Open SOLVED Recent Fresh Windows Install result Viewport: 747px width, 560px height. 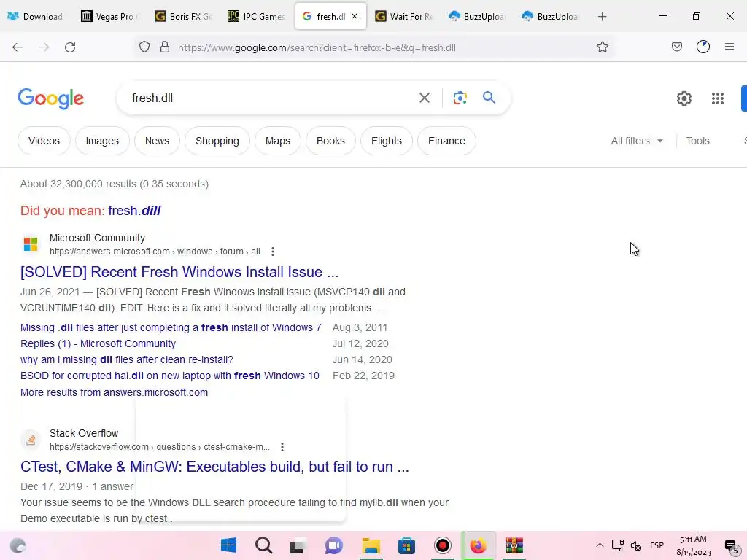(x=179, y=272)
